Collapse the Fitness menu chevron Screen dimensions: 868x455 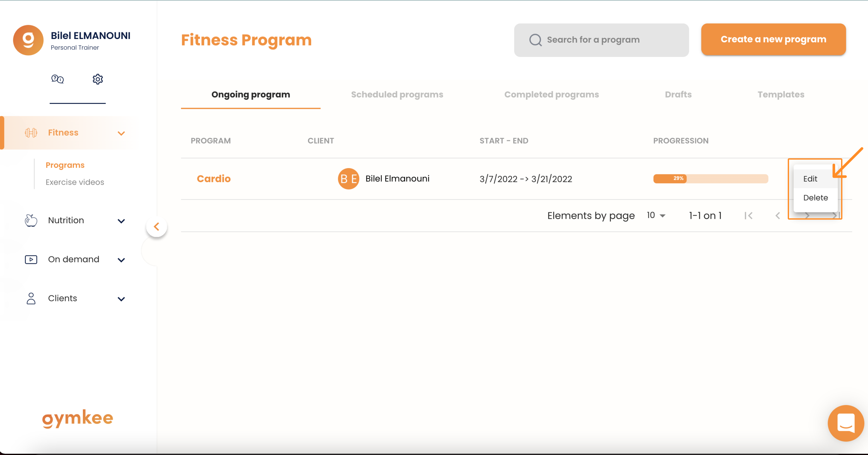pos(121,133)
